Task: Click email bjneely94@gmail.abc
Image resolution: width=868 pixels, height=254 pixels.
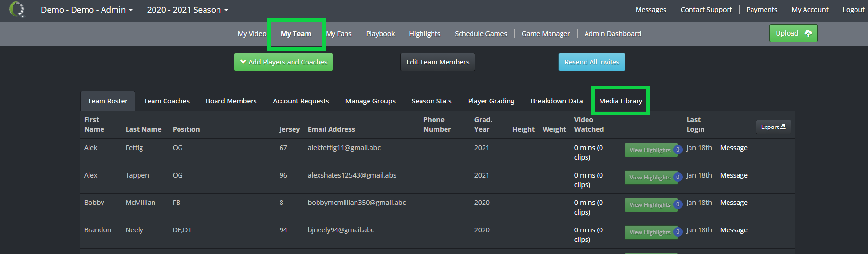Action: (x=341, y=230)
